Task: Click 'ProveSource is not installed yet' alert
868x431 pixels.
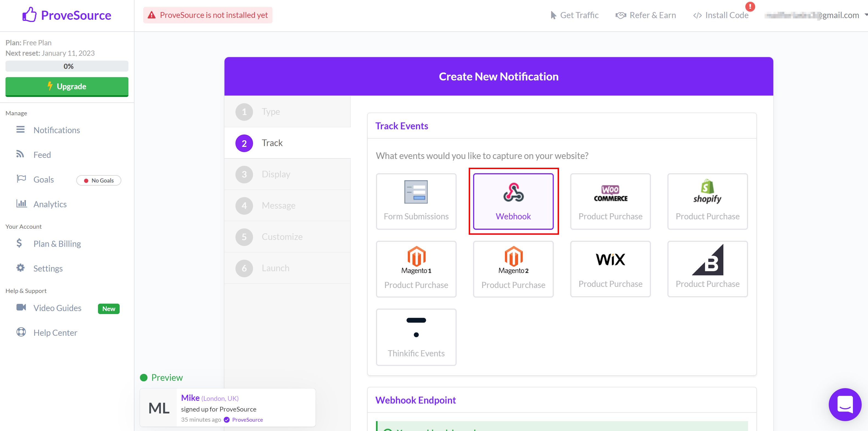Action: (x=207, y=15)
